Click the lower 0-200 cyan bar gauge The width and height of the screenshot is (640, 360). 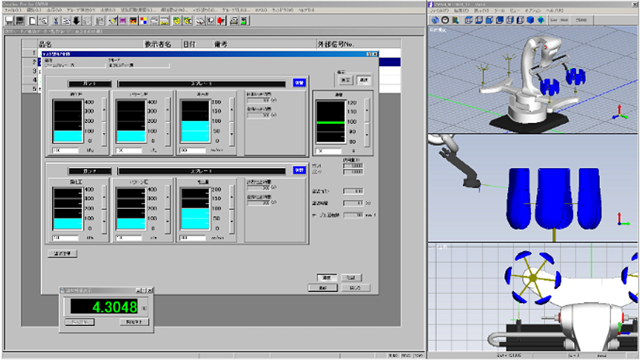click(195, 209)
